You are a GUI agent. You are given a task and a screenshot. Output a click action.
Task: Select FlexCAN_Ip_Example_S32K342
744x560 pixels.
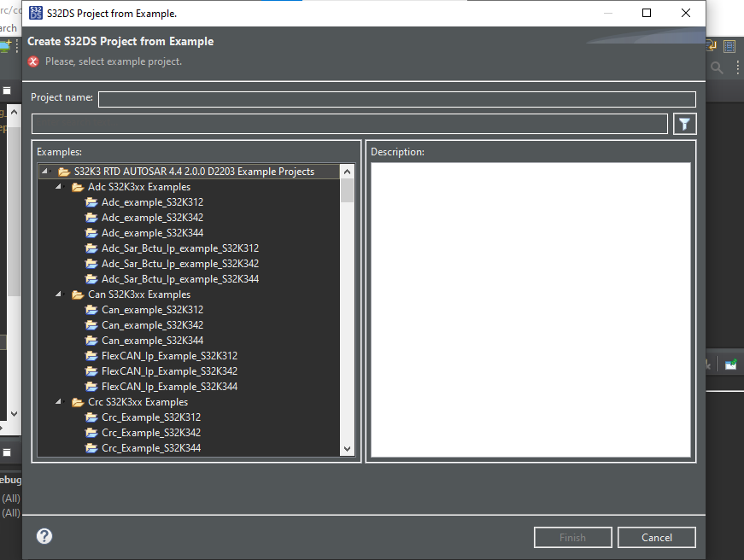click(x=169, y=371)
